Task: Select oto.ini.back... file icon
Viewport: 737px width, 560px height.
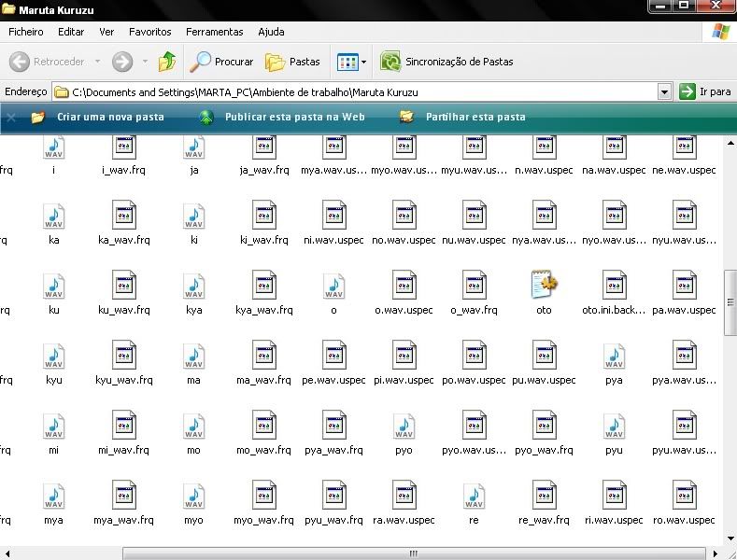Action: (615, 285)
